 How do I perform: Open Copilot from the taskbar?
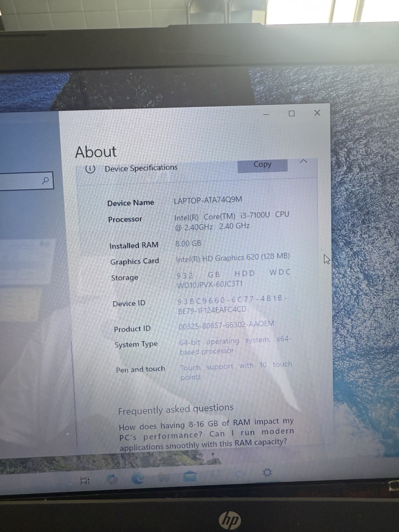(x=112, y=479)
